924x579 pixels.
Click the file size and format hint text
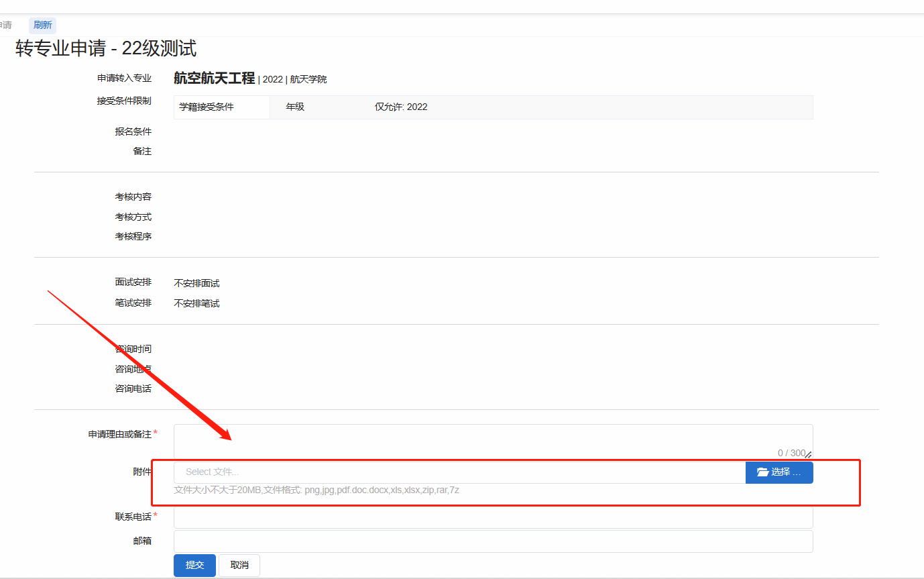tap(316, 490)
